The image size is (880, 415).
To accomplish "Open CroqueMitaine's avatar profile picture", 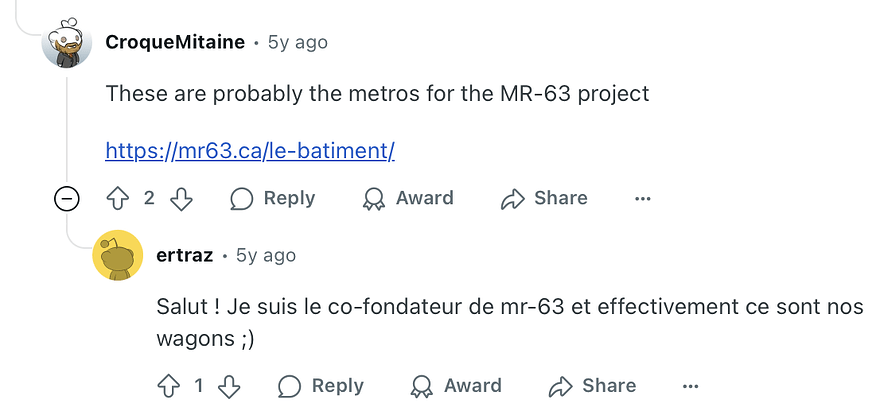I will 67,43.
